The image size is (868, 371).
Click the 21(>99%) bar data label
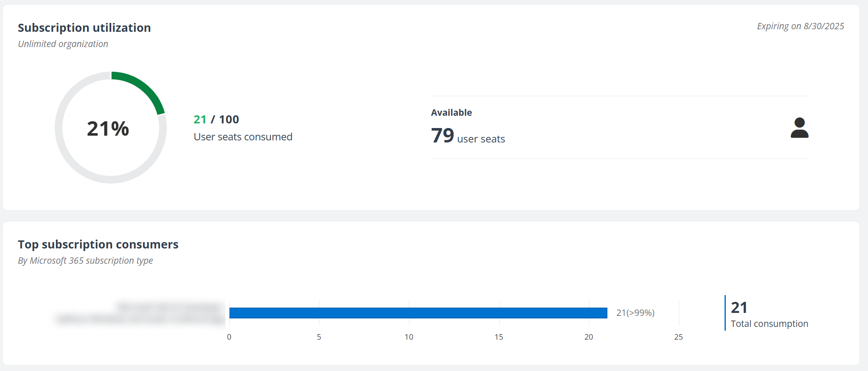tap(635, 313)
